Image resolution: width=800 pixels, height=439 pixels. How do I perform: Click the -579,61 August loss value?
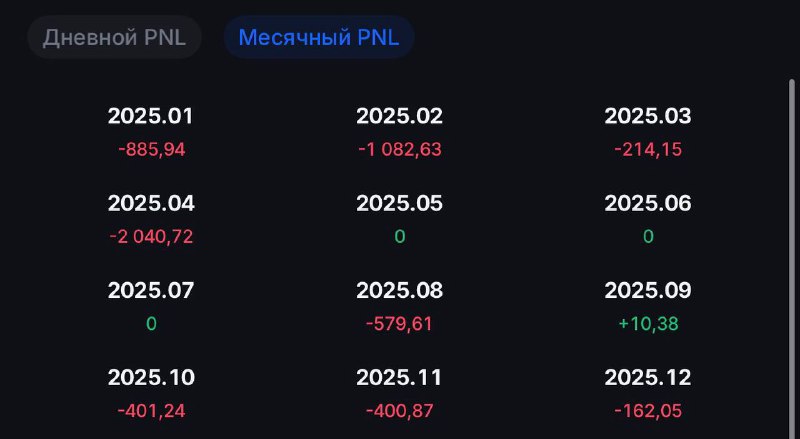point(399,324)
